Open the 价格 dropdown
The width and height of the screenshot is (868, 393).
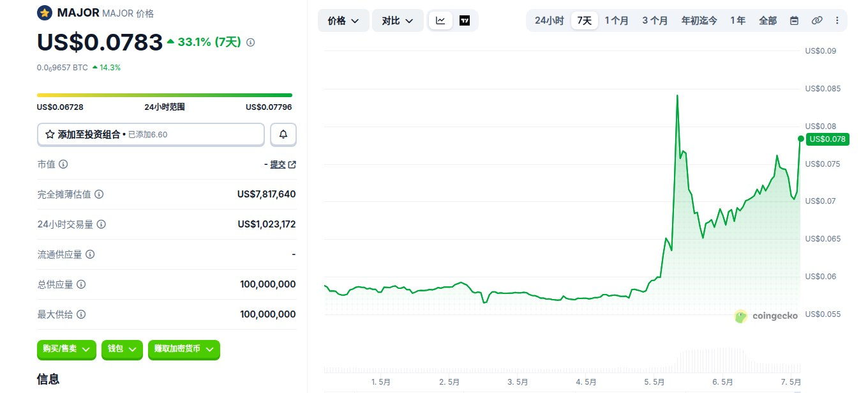click(343, 20)
